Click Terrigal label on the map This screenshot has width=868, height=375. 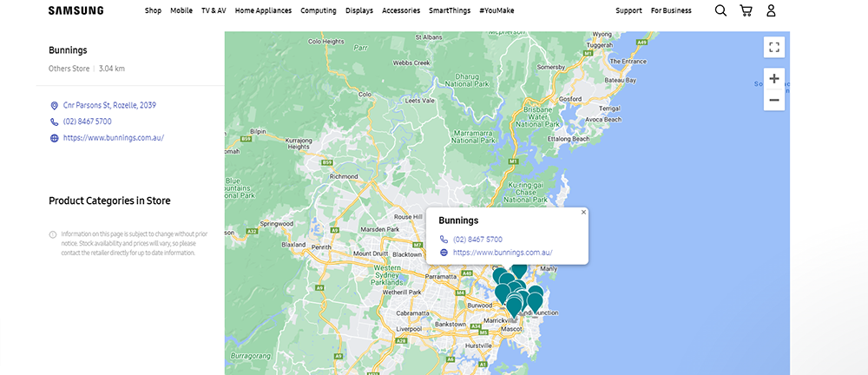(609, 109)
